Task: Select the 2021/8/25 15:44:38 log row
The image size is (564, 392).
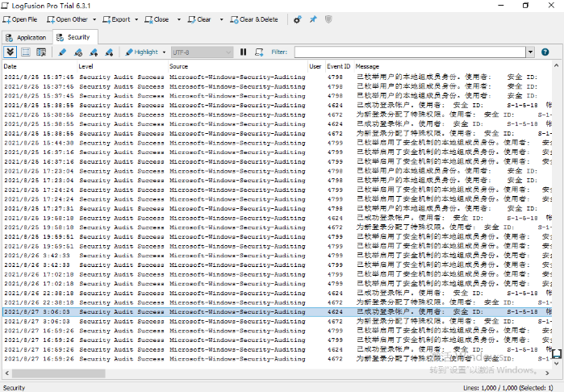Action: pyautogui.click(x=277, y=143)
